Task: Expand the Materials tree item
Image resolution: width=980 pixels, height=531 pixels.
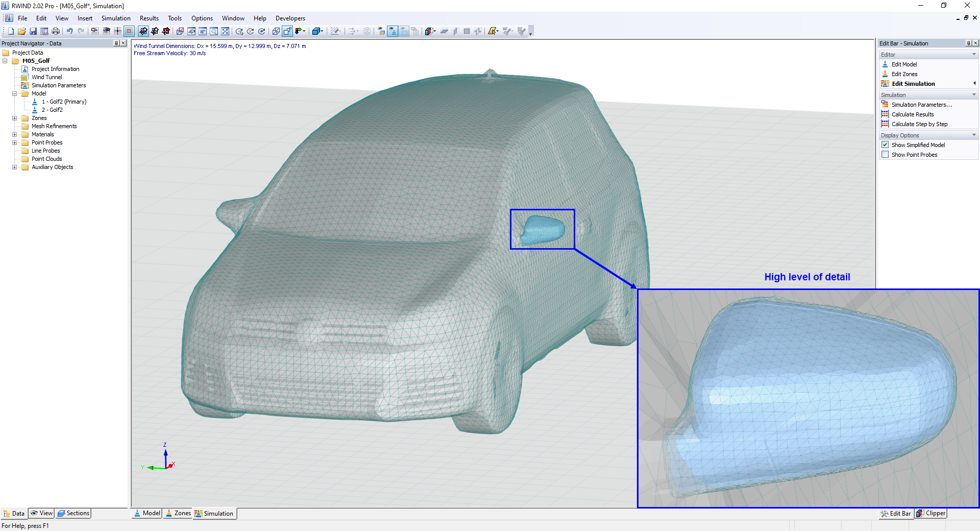Action: click(14, 134)
